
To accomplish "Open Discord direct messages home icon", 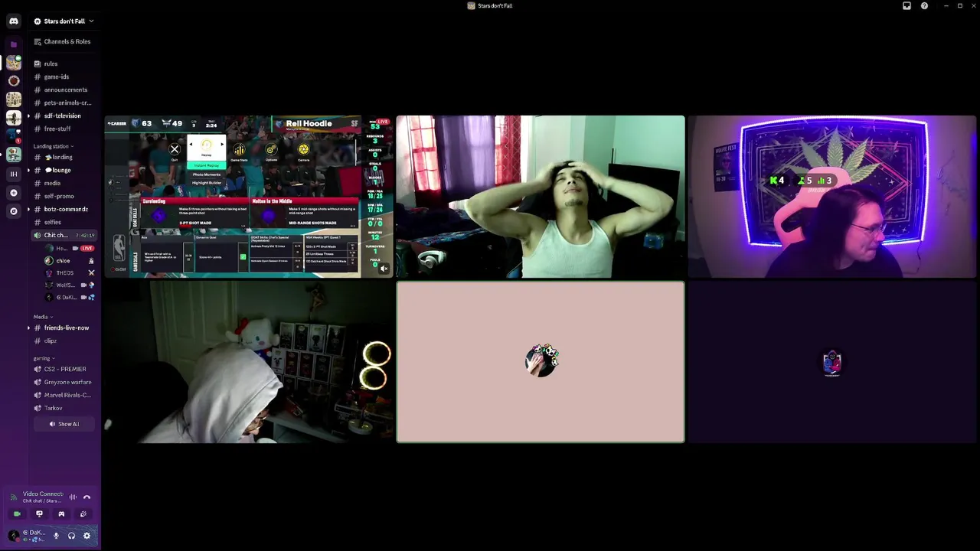I will (x=14, y=21).
